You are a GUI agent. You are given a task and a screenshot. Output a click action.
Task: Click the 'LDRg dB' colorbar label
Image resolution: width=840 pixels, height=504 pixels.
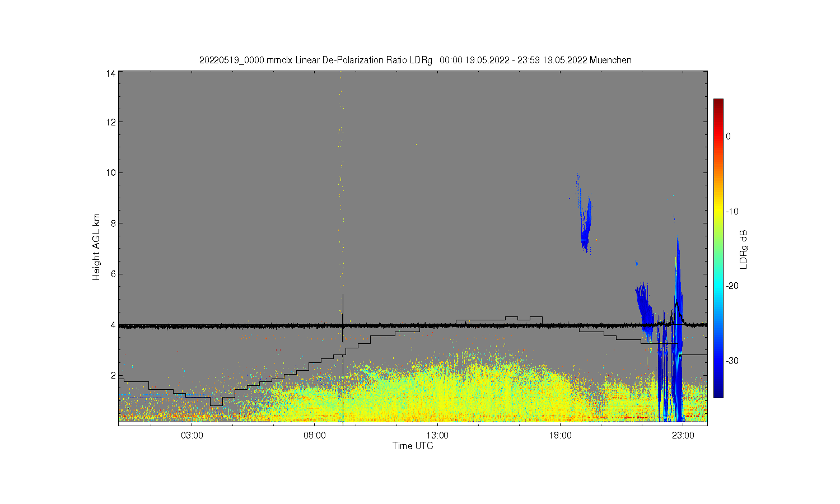[744, 249]
